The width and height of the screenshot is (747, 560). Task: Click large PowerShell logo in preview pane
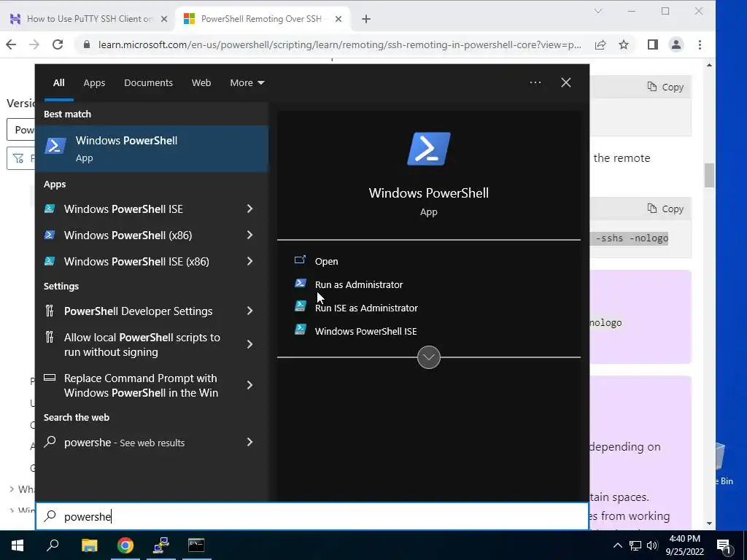point(429,149)
